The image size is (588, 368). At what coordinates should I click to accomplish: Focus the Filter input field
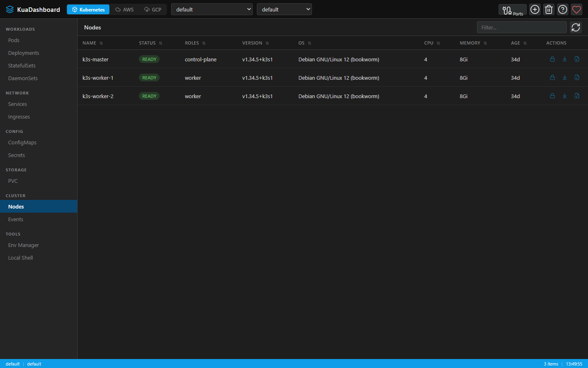[x=522, y=27]
